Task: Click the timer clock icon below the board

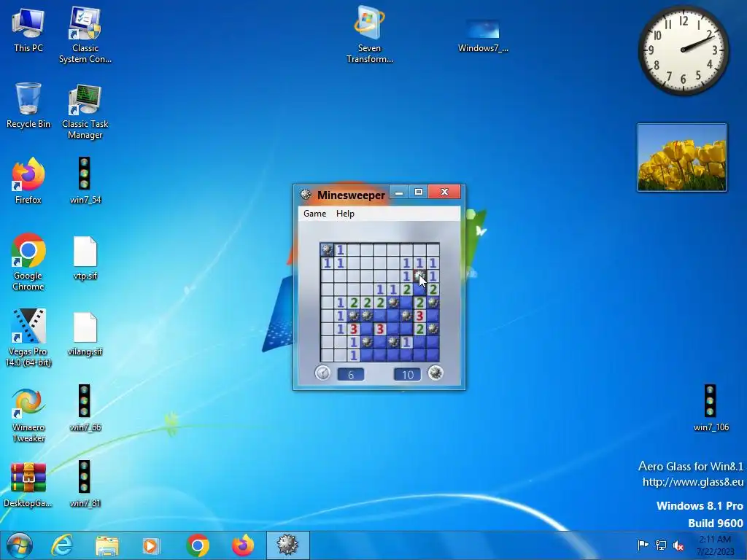Action: tap(323, 373)
